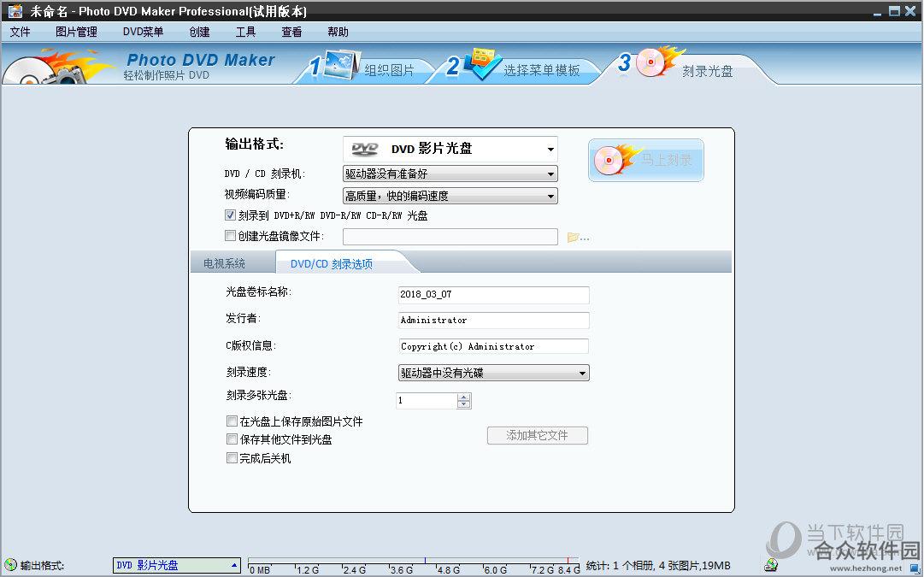Screen dimensions: 924x577
Task: Open the 输出格式 DVD 影片光盘 dropdown
Action: [x=450, y=149]
